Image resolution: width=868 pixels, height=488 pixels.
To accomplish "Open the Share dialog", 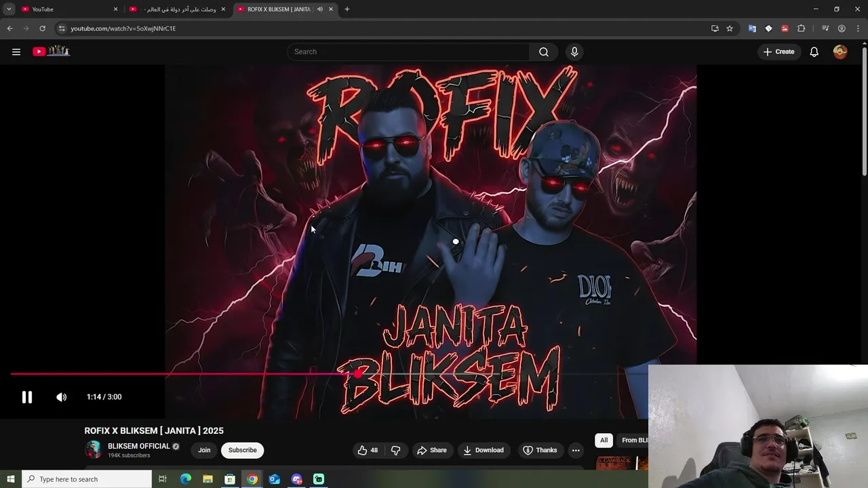I will pos(432,450).
